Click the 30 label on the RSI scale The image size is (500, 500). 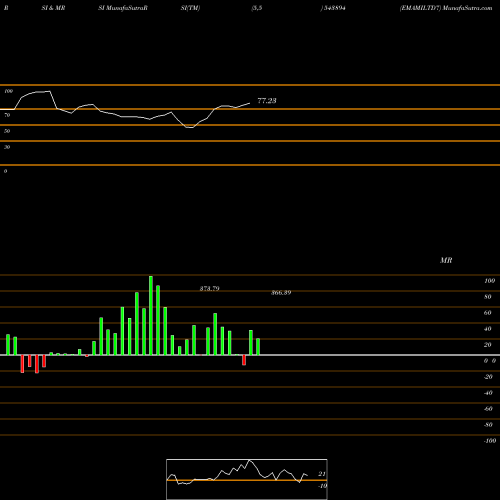coord(7,147)
